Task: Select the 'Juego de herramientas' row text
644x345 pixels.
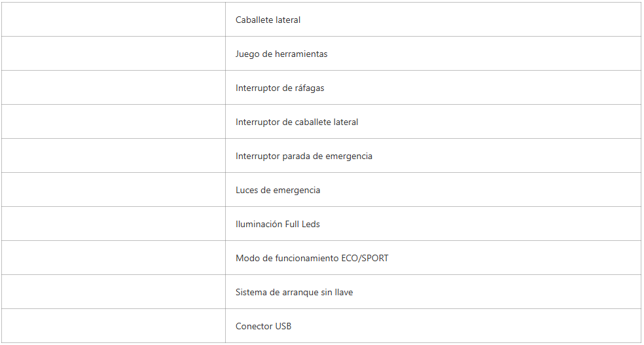Action: pos(281,54)
